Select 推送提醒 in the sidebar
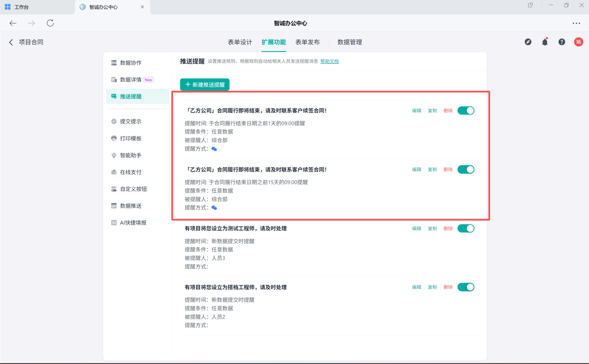The width and height of the screenshot is (589, 364). click(137, 96)
